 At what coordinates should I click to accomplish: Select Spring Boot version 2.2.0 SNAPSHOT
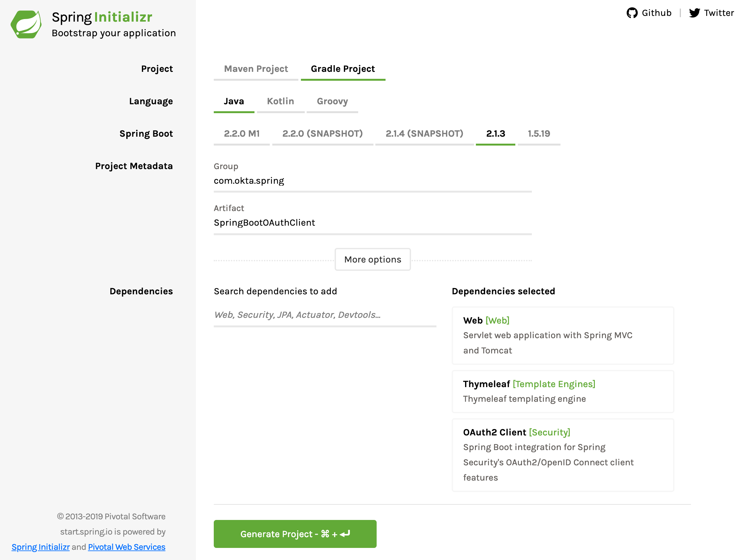pyautogui.click(x=323, y=133)
